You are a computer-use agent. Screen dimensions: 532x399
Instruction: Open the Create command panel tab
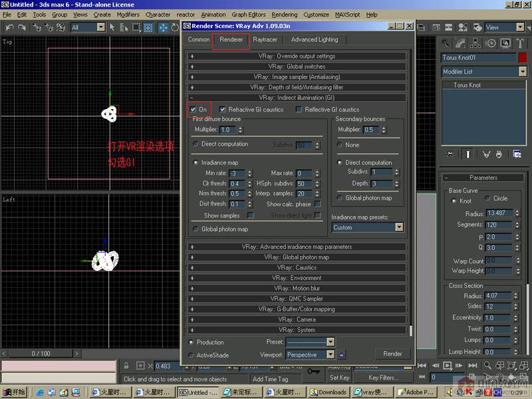click(x=446, y=43)
